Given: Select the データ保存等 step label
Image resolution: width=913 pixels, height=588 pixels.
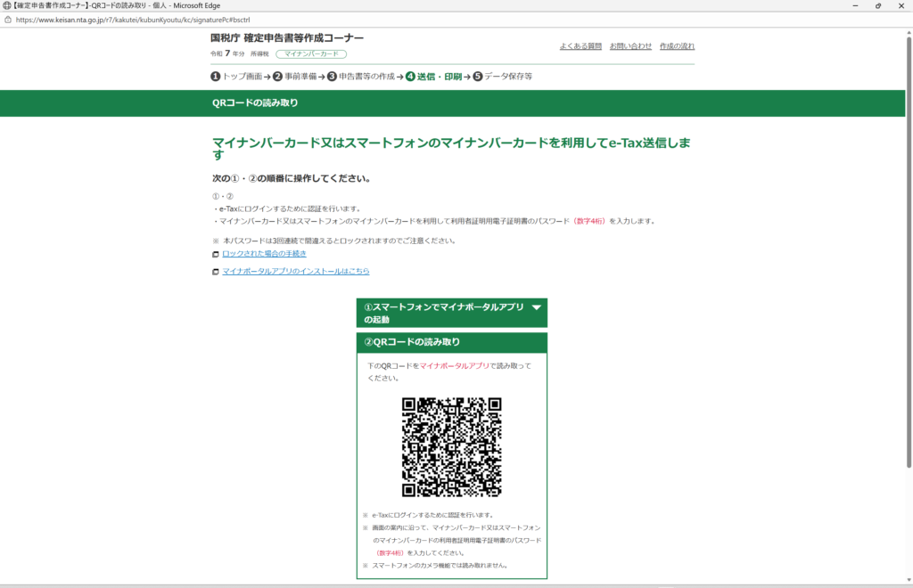Looking at the screenshot, I should pyautogui.click(x=508, y=77).
